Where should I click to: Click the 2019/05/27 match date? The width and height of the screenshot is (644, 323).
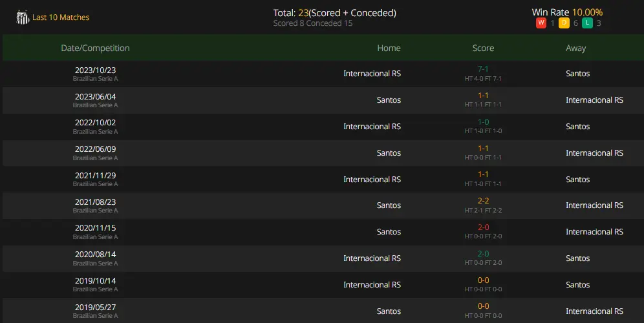click(x=95, y=307)
